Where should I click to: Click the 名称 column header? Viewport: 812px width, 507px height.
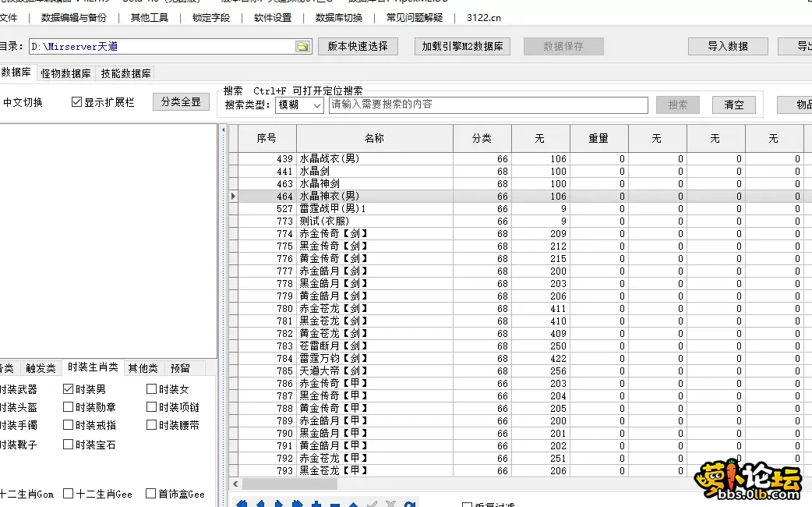pos(374,138)
